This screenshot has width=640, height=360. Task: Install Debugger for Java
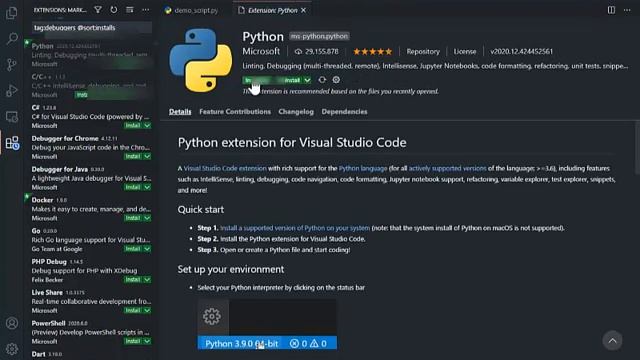133,187
